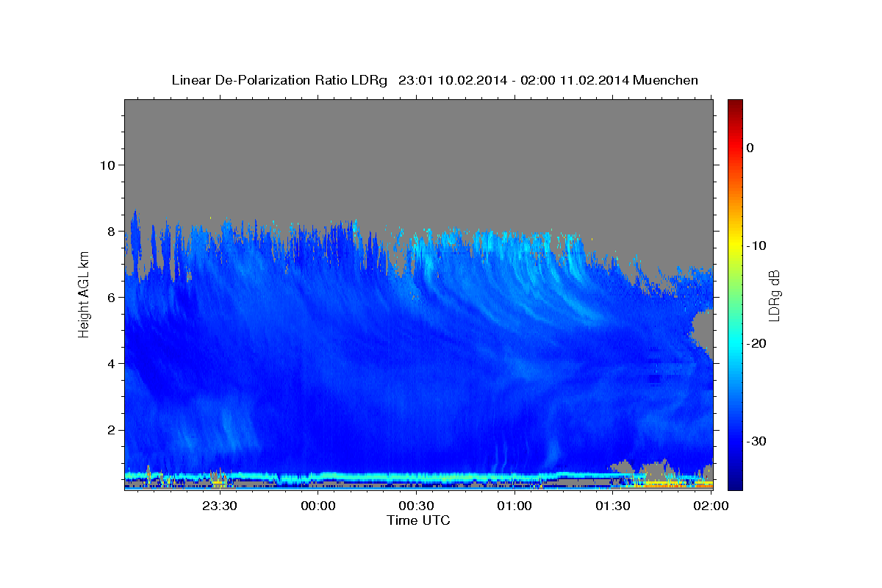
Task: Click the colorbar label '-20'
Action: [756, 343]
